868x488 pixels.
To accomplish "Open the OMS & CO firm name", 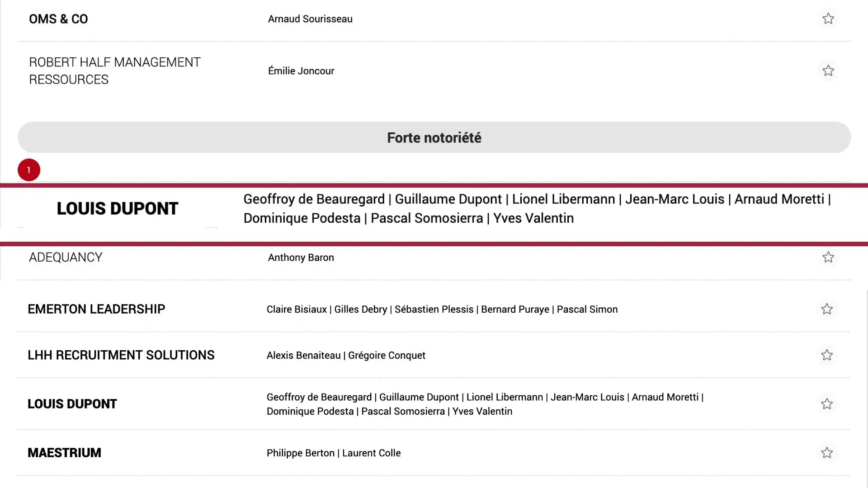I will click(58, 19).
